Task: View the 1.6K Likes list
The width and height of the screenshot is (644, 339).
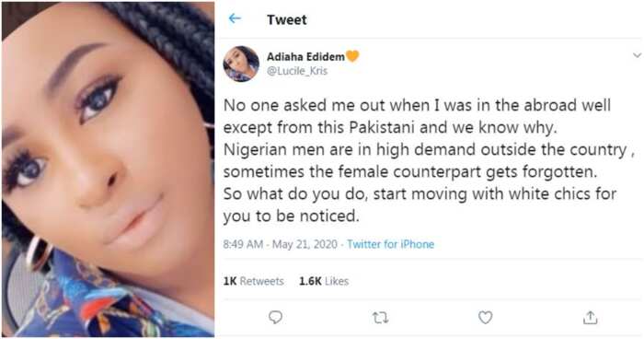Action: 324,281
